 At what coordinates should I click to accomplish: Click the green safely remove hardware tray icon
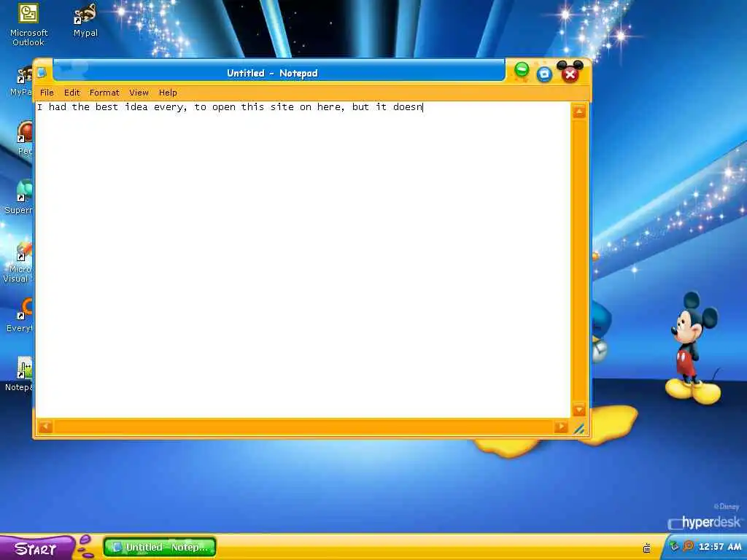[x=674, y=546]
